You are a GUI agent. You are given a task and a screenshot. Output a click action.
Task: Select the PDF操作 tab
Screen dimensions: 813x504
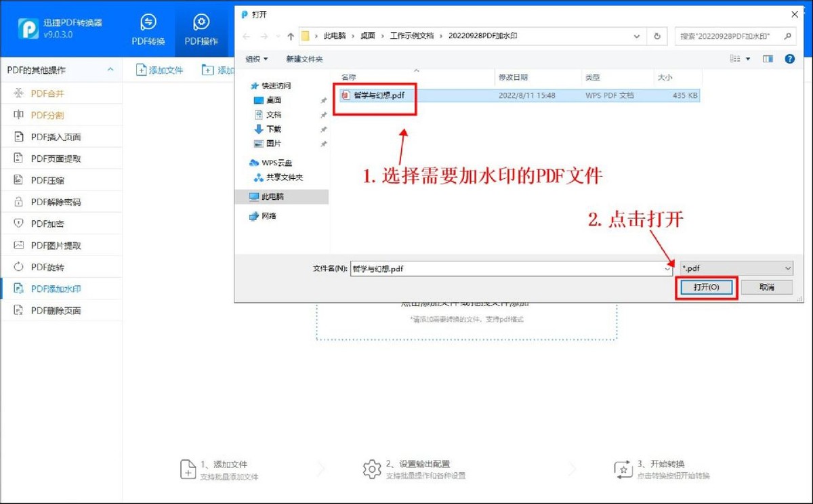[x=201, y=28]
